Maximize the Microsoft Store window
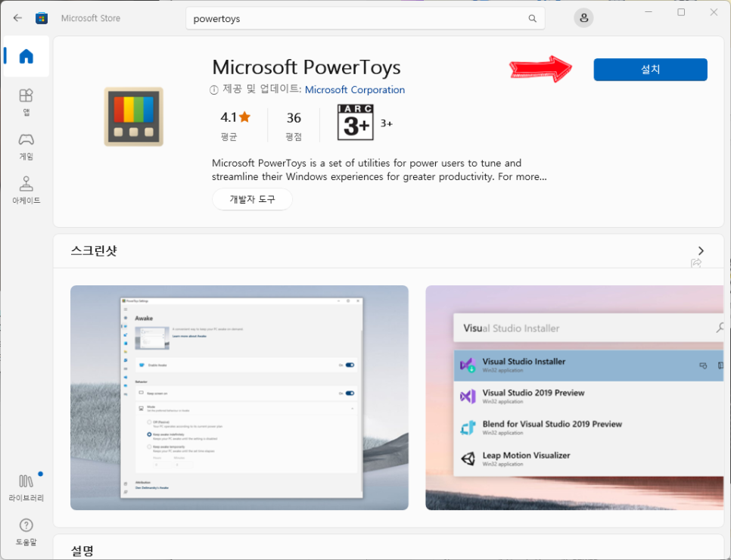 click(x=681, y=12)
